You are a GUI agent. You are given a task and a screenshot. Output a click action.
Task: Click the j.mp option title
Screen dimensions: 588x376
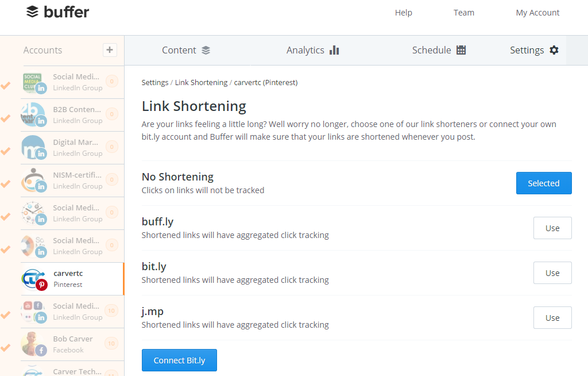point(153,312)
